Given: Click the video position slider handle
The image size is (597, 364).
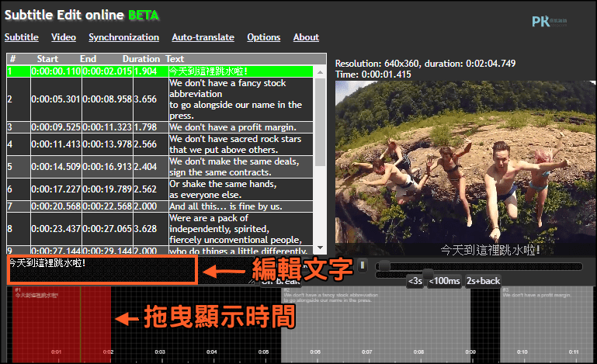Looking at the screenshot, I should [384, 265].
